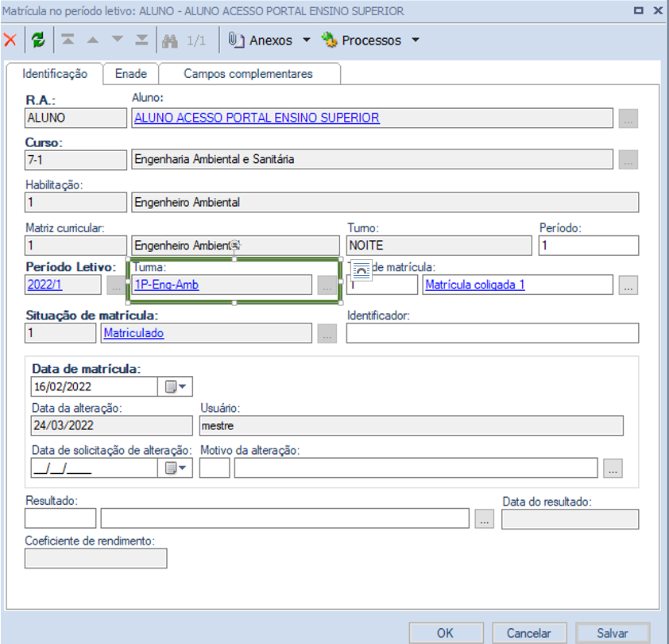Click the Período Letivo lookup ellipsis button
The image size is (669, 644).
click(x=116, y=285)
